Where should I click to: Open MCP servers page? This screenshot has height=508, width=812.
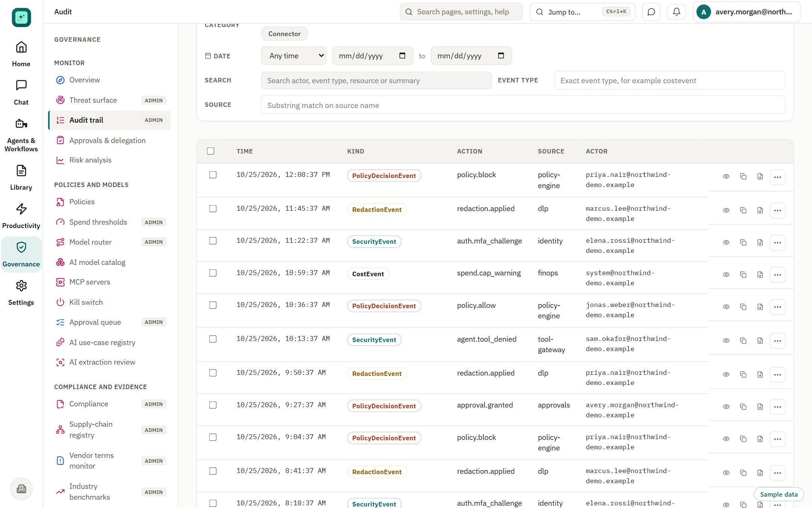coord(109,282)
